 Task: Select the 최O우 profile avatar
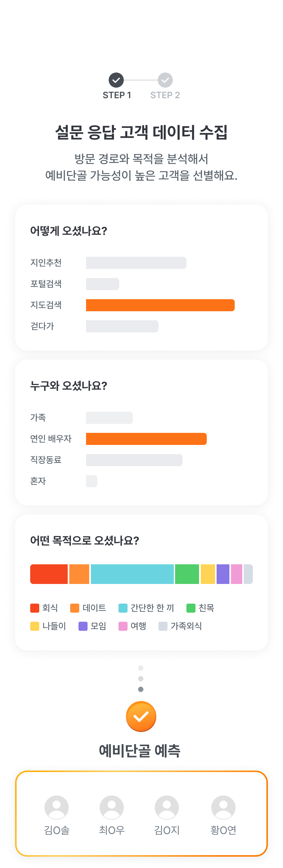[x=112, y=807]
